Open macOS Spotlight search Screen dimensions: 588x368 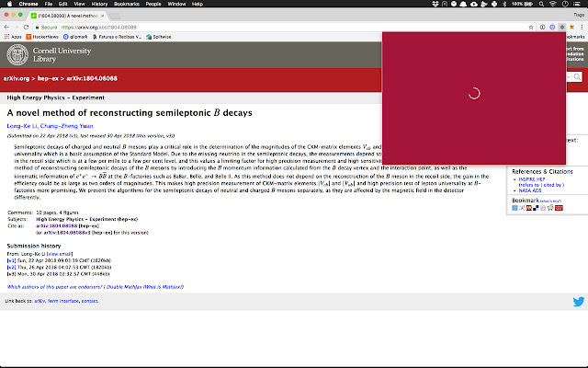click(x=541, y=4)
